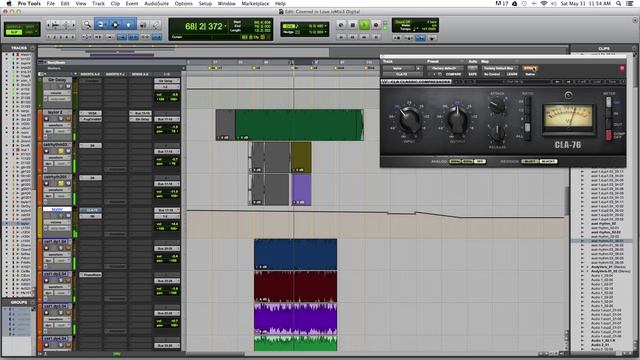Viewport: 640px width, 360px height.
Task: Select ratio 20 on CLA-76
Action: [x=527, y=101]
